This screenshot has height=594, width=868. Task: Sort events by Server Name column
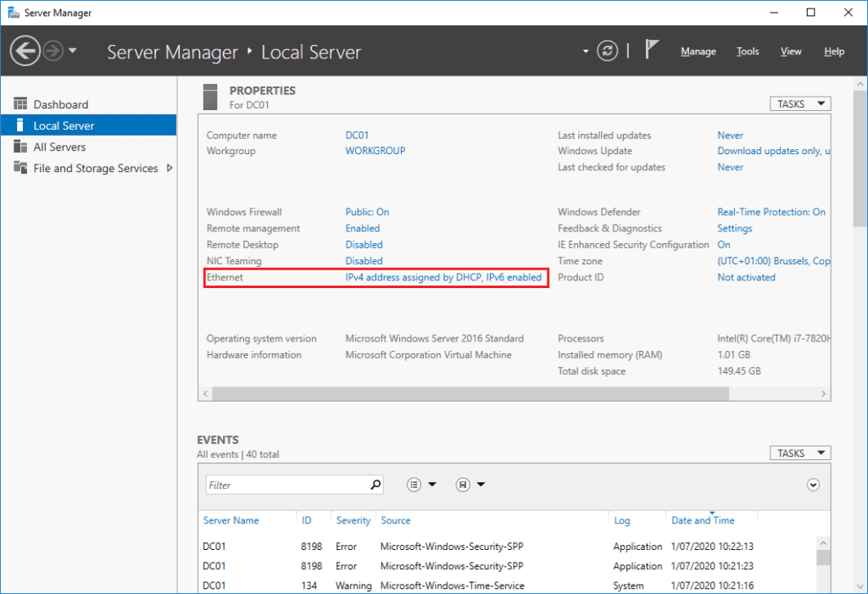pyautogui.click(x=231, y=520)
